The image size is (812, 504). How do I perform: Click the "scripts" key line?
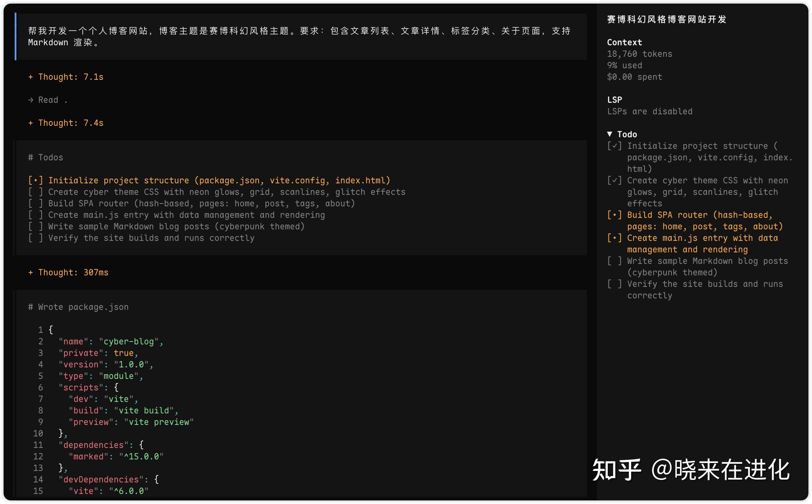click(88, 388)
